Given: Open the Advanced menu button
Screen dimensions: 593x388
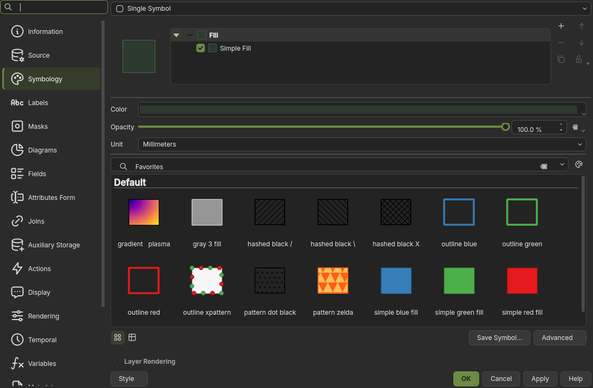Looking at the screenshot, I should pyautogui.click(x=559, y=338).
